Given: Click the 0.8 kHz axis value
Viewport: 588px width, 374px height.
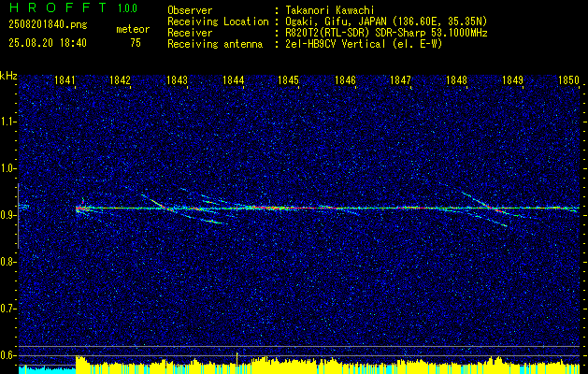Looking at the screenshot, I should tap(8, 262).
